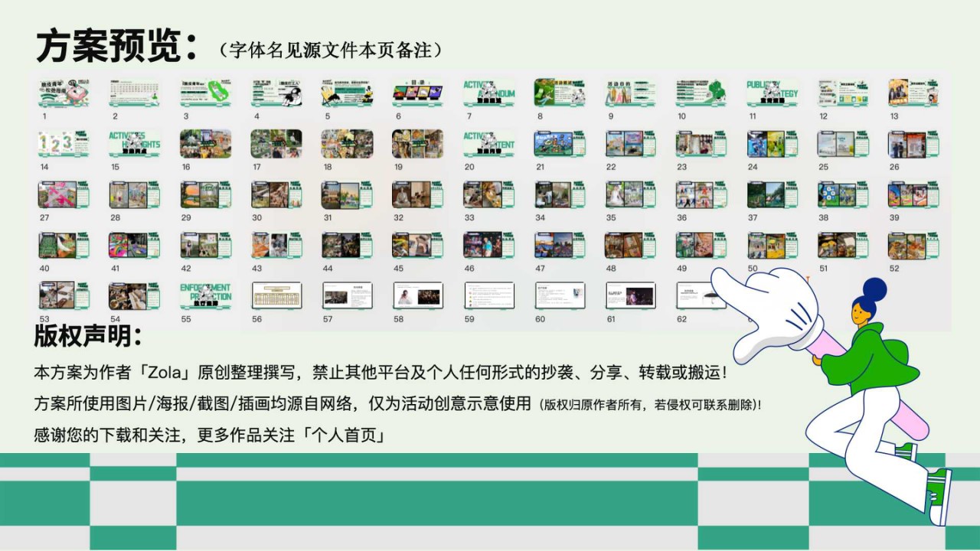980x551 pixels.
Task: Select slide thumbnail number 18
Action: (x=347, y=144)
